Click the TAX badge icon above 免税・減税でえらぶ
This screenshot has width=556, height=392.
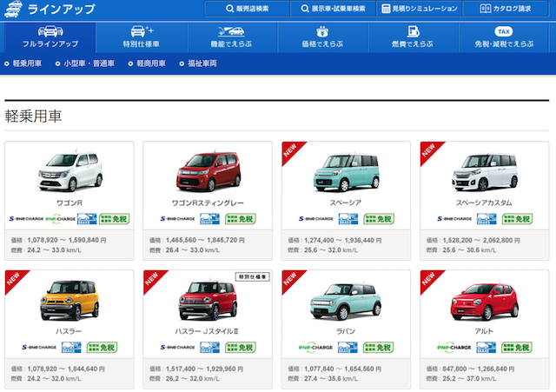(x=504, y=31)
